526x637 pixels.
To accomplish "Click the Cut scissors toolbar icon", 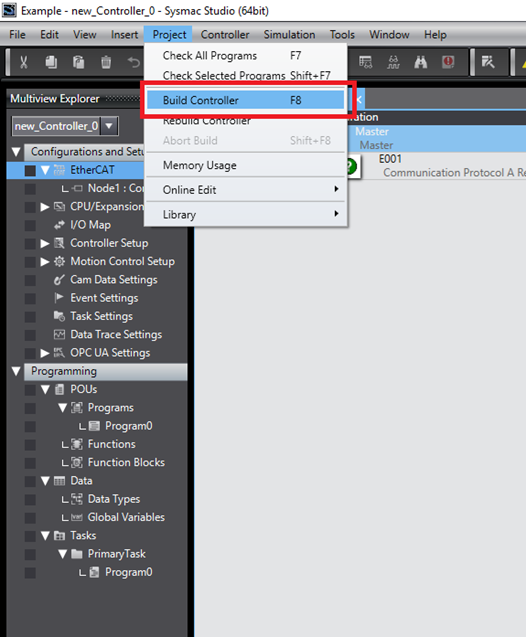I will (24, 62).
